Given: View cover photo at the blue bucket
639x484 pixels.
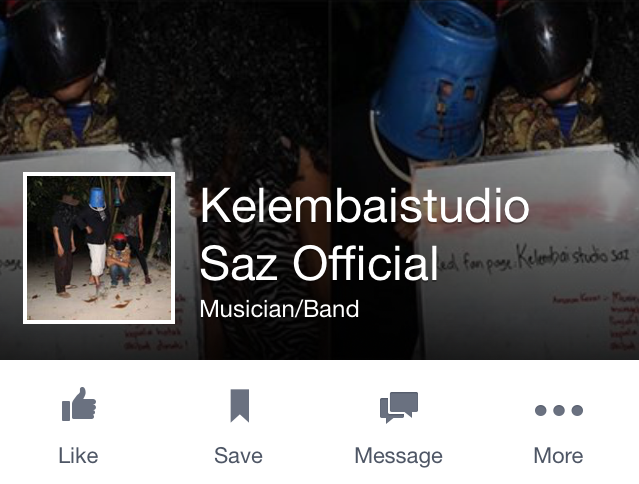Looking at the screenshot, I should click(435, 81).
